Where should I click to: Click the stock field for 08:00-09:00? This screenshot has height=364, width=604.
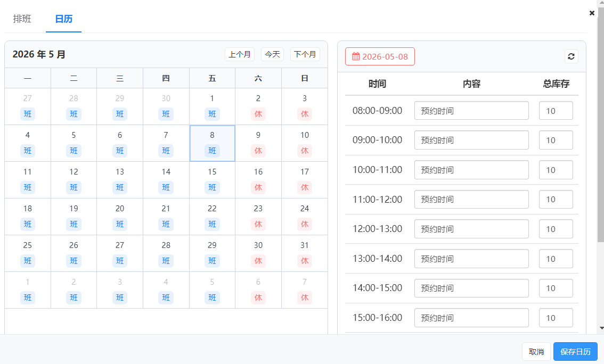[556, 111]
